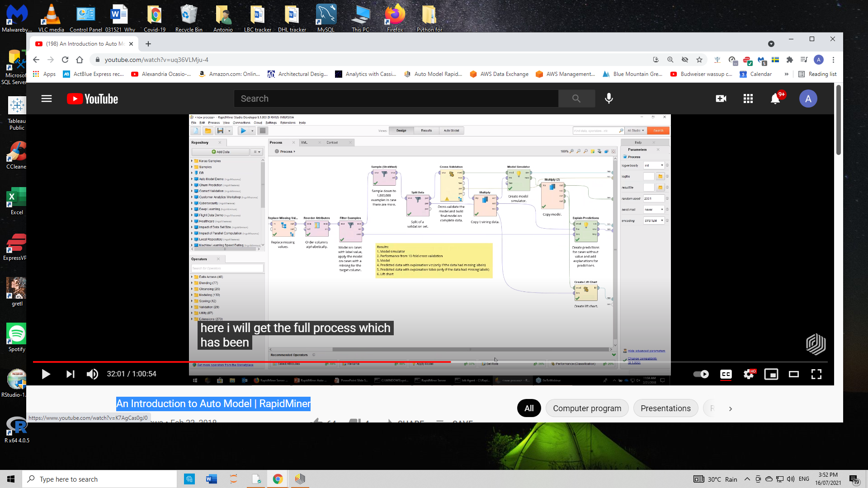This screenshot has width=868, height=488.
Task: Toggle closed captions on the video
Action: [726, 374]
